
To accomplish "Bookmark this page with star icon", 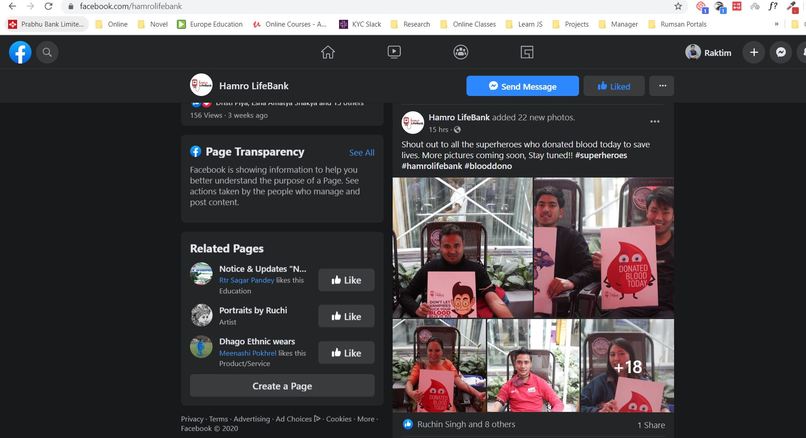I will pos(678,6).
